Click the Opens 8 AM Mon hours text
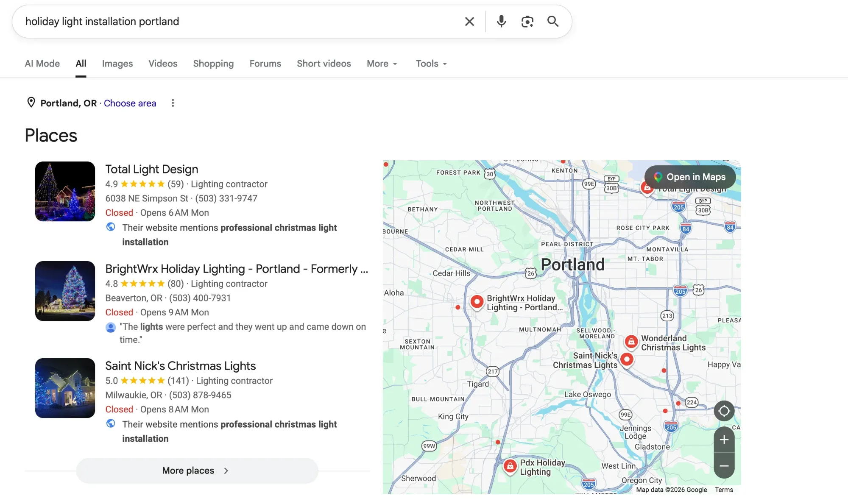Viewport: 848px width, 504px height. tap(175, 409)
